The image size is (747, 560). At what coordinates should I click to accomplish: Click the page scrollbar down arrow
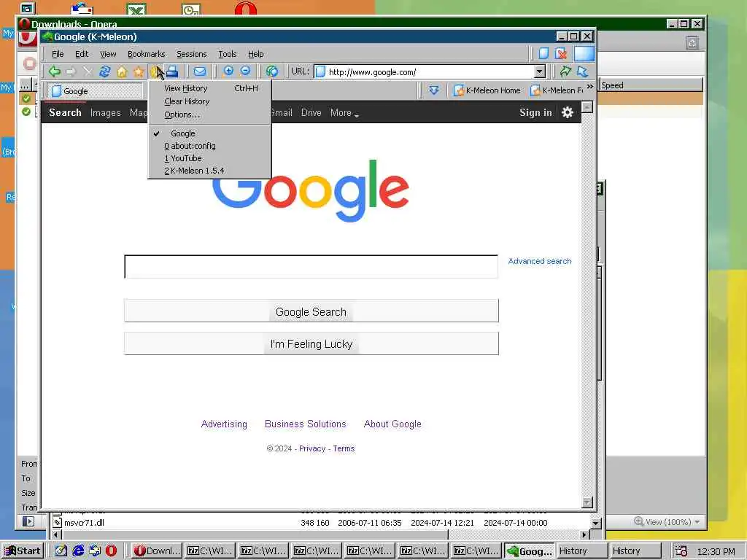point(587,502)
